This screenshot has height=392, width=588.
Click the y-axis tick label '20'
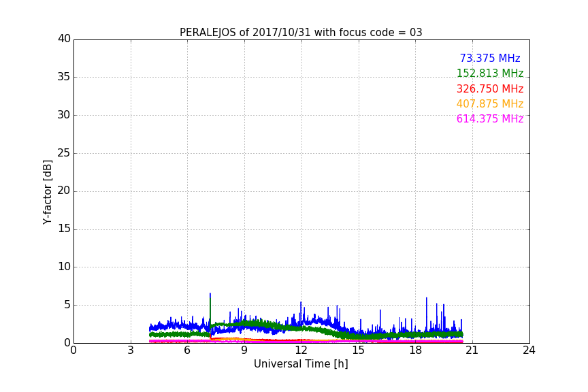[64, 191]
